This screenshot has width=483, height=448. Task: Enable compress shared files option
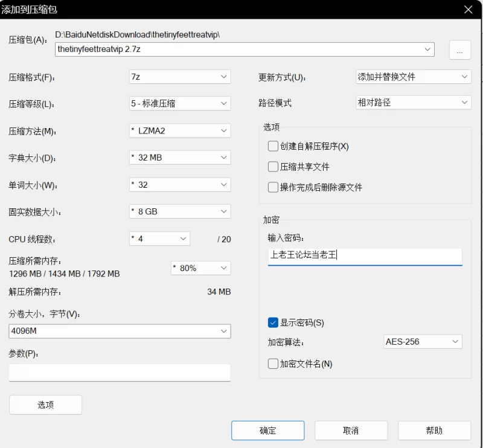(273, 167)
